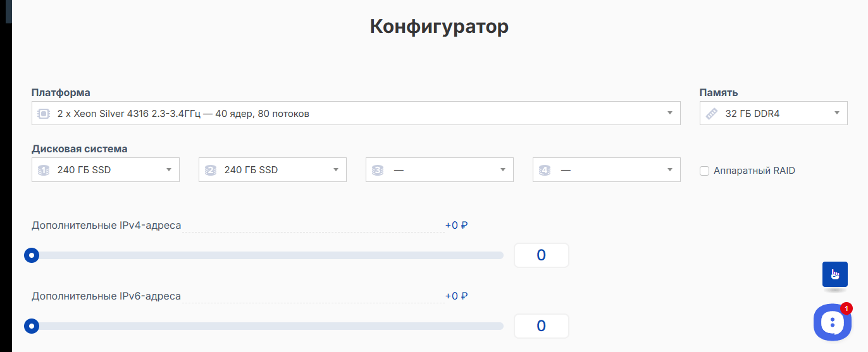This screenshot has width=868, height=352.
Task: Click the IPv6 addresses slider handle
Action: tap(31, 326)
